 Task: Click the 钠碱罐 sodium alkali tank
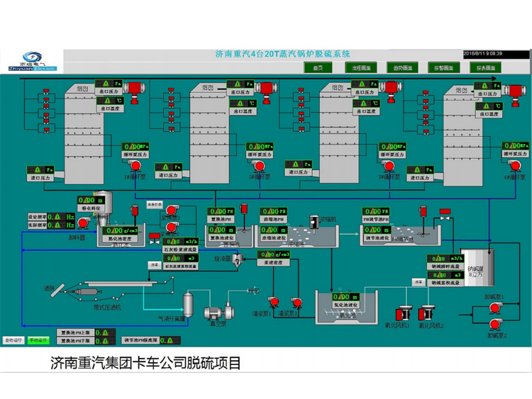click(x=476, y=268)
